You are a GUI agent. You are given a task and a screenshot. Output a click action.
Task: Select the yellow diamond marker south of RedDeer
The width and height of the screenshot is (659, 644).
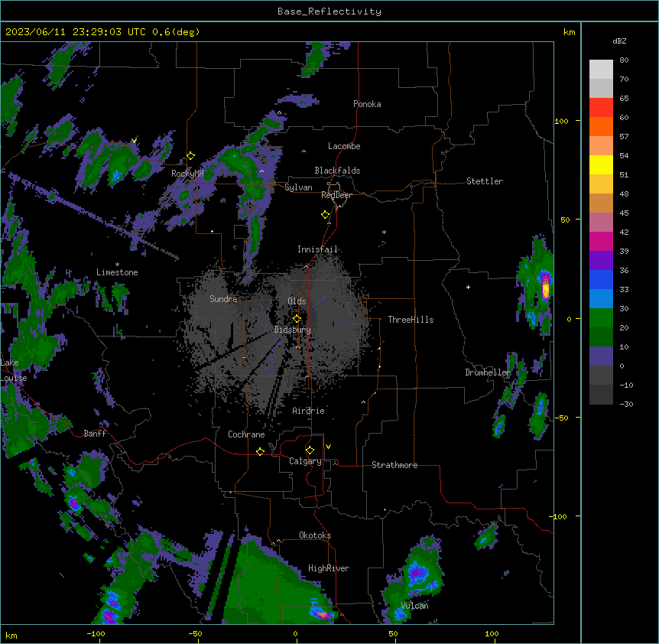click(x=325, y=215)
